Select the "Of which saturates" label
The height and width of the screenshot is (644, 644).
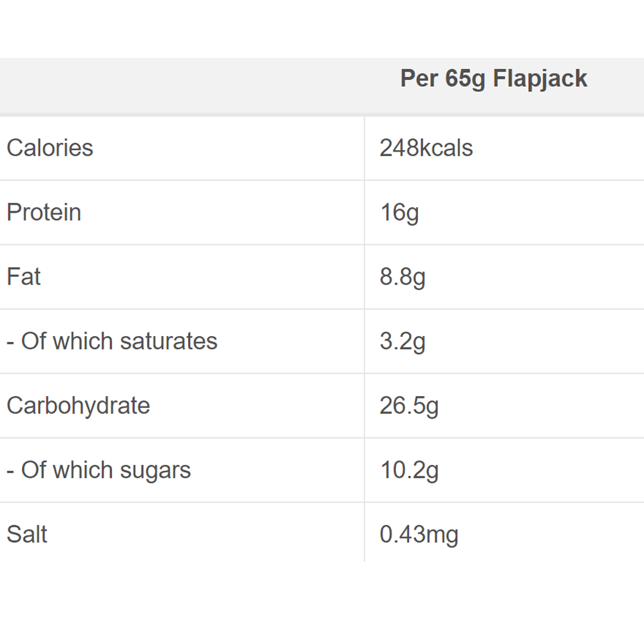(x=112, y=341)
